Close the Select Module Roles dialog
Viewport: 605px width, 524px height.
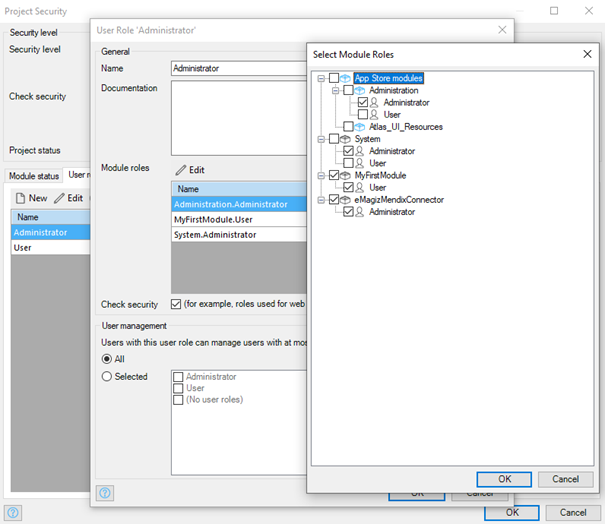[x=587, y=54]
